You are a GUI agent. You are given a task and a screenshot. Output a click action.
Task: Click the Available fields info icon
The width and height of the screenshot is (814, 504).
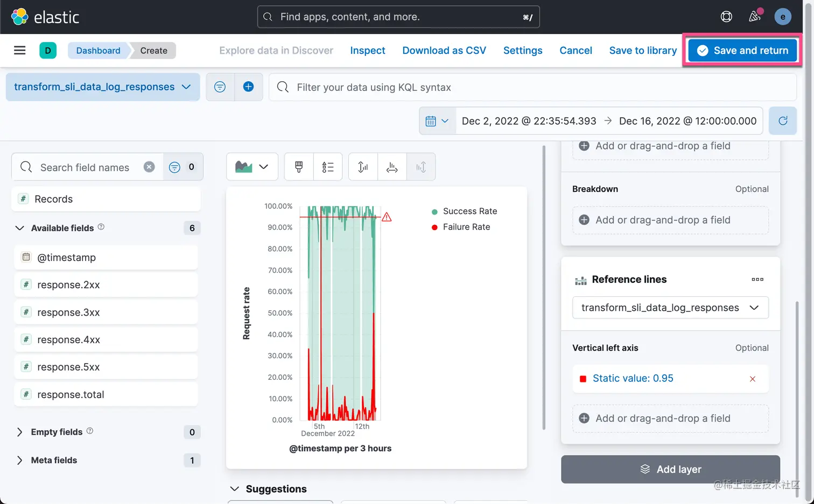pyautogui.click(x=101, y=227)
